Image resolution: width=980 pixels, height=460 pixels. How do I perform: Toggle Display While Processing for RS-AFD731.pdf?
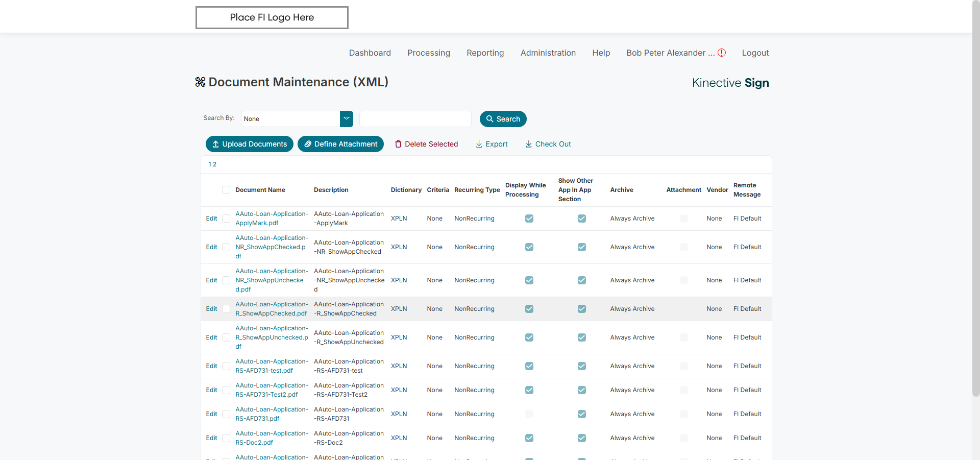pyautogui.click(x=529, y=414)
